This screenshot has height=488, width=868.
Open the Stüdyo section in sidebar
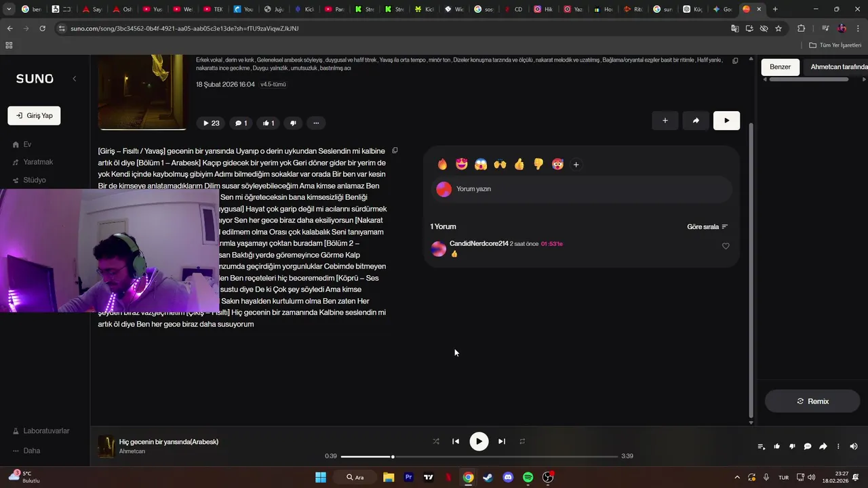coord(35,180)
